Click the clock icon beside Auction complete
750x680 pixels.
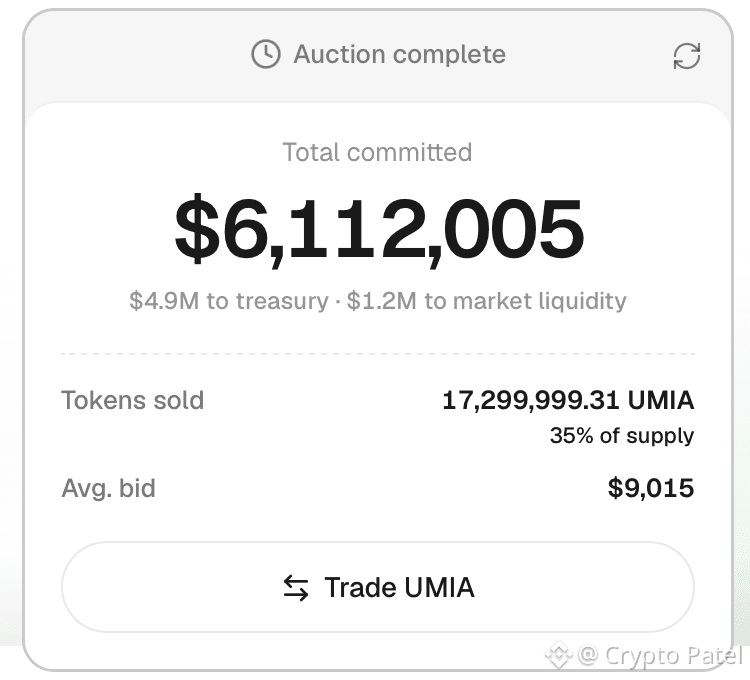tap(265, 54)
